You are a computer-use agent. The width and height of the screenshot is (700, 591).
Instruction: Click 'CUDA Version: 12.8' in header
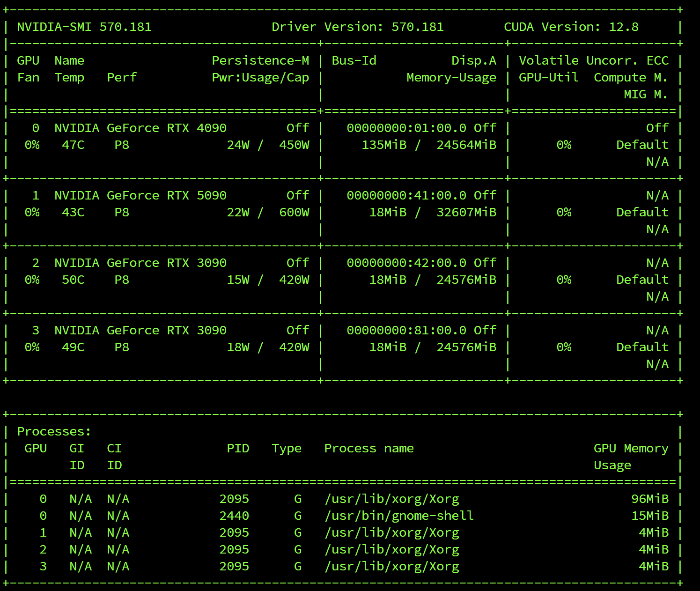pyautogui.click(x=571, y=27)
